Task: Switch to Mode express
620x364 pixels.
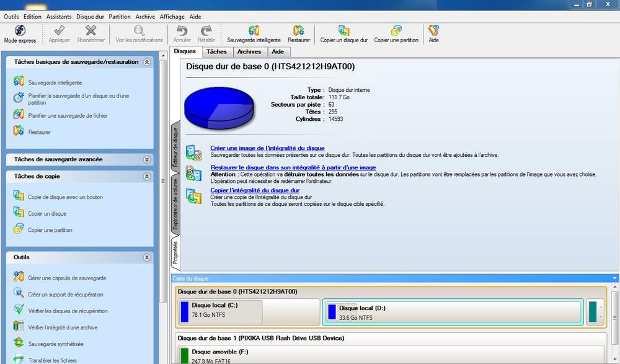Action: (20, 33)
